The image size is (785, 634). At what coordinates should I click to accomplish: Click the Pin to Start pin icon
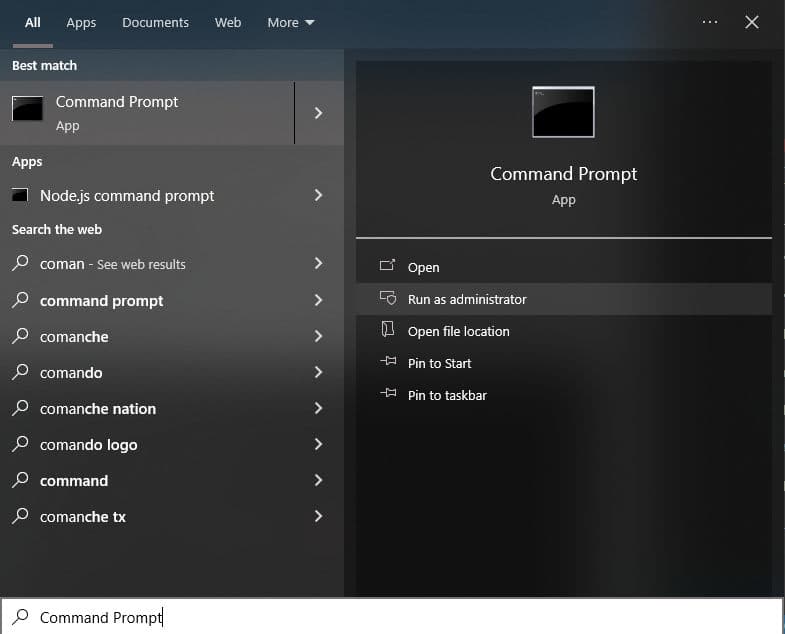tap(388, 363)
